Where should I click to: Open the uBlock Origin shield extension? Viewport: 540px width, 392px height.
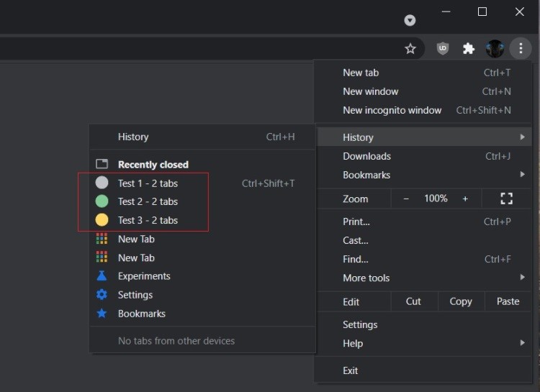[x=444, y=49]
